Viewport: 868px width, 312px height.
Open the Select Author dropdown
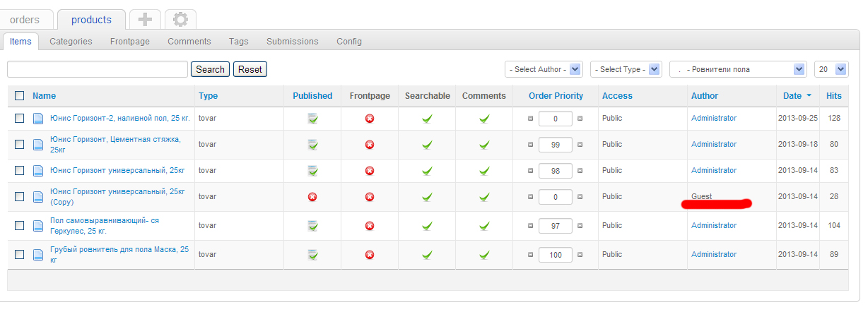544,69
